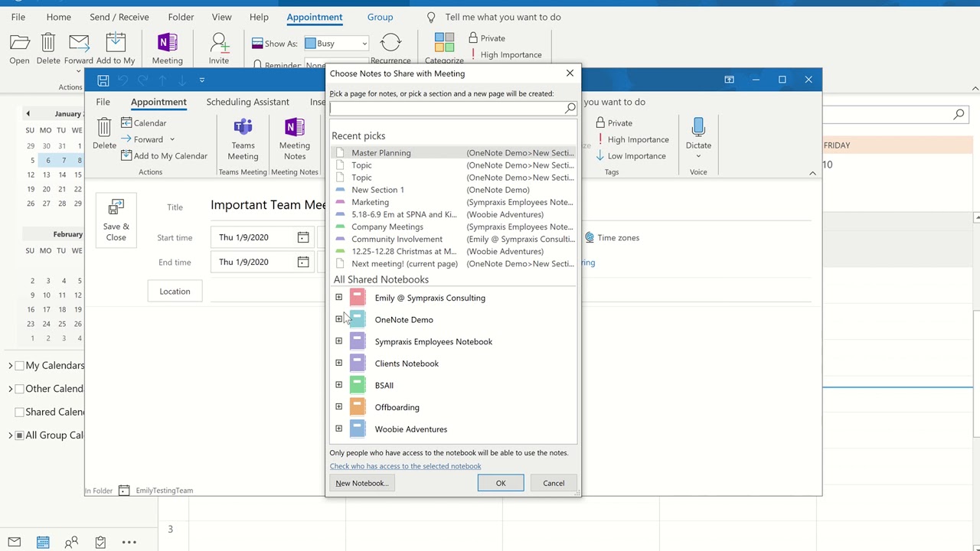Click the Dictate microphone icon
Screen dimensions: 980x551
coord(698,126)
